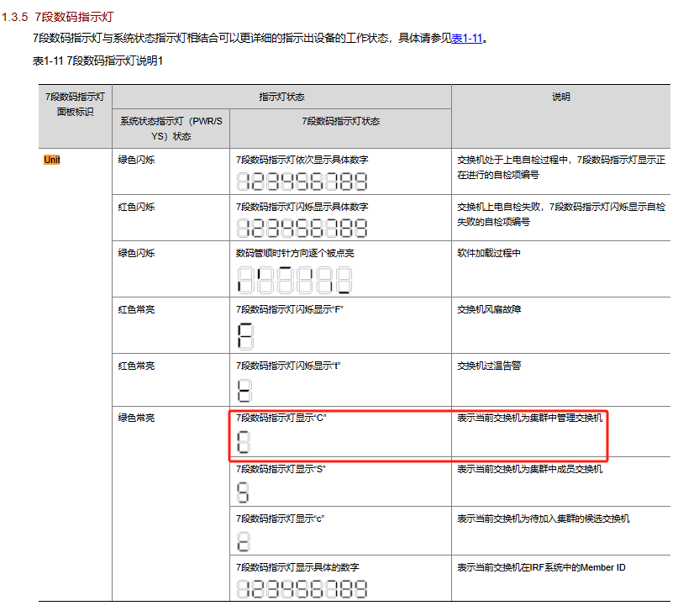Click the section heading 1.3.5 7段数码指示灯
This screenshot has height=616, width=699.
click(x=57, y=17)
